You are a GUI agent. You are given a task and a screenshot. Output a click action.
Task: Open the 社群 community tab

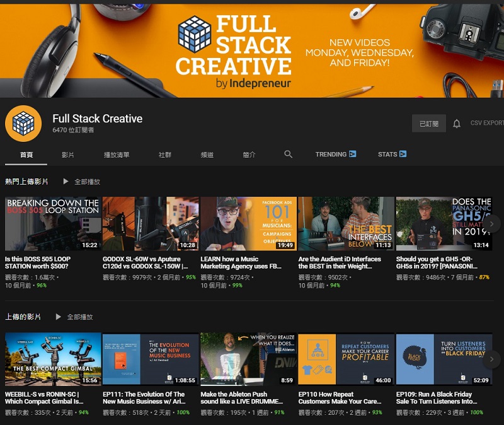point(165,154)
